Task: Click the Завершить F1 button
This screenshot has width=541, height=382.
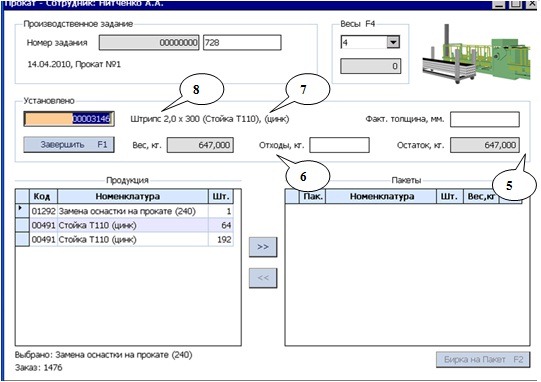Action: [x=69, y=145]
